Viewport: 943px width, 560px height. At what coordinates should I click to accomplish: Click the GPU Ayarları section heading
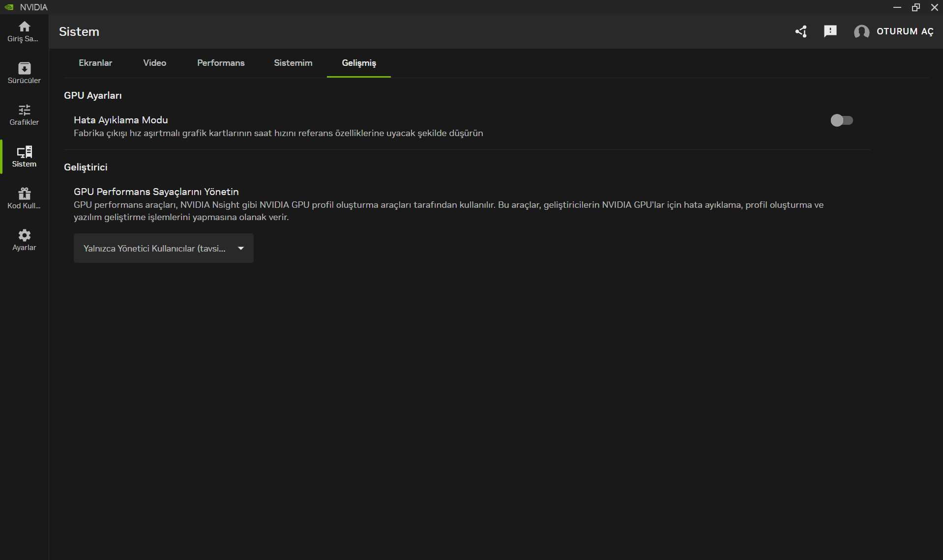(x=93, y=95)
